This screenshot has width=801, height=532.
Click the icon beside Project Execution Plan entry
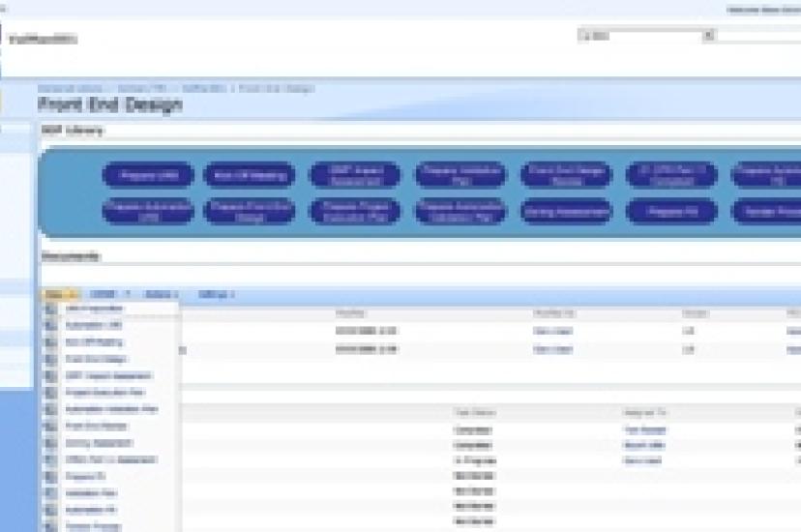pyautogui.click(x=51, y=392)
